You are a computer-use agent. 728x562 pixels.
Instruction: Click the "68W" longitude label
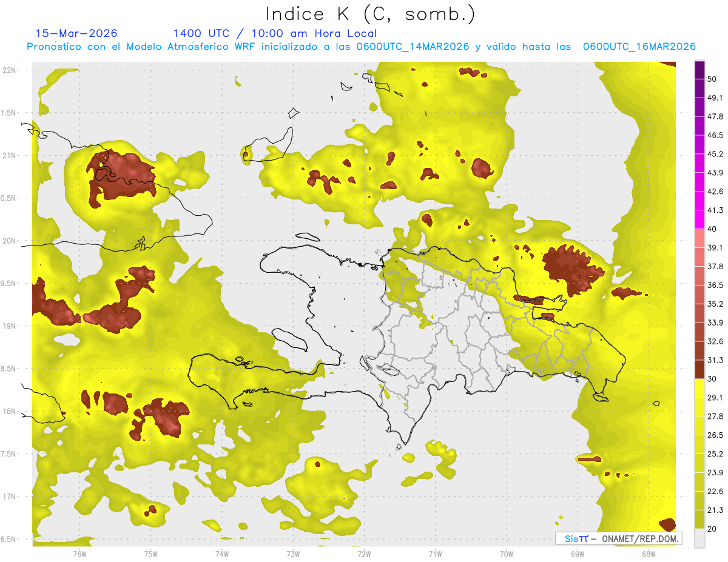[648, 554]
